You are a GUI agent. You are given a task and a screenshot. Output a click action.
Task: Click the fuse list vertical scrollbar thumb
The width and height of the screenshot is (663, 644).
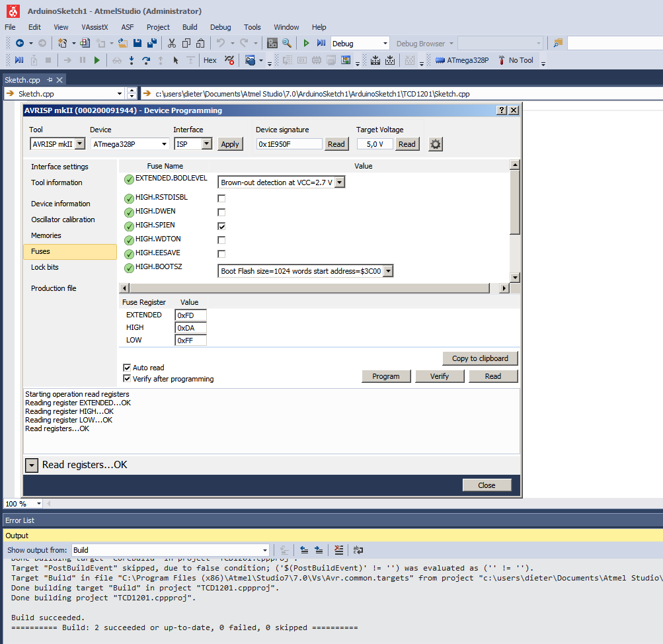click(x=514, y=202)
